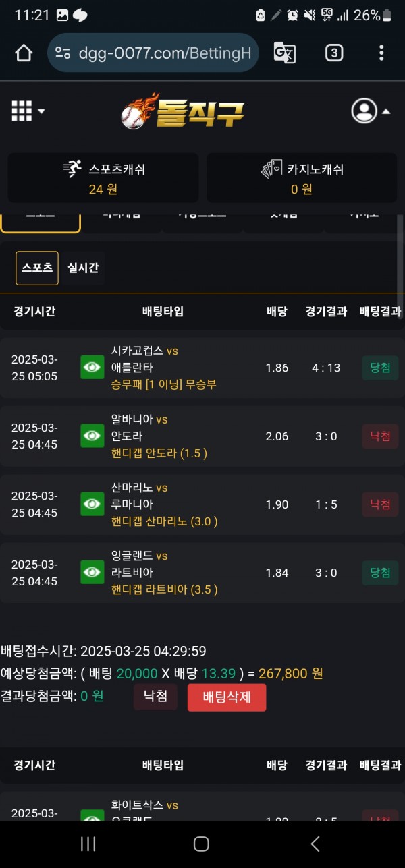Tap the 돌직구 baseball logo

coord(182,111)
